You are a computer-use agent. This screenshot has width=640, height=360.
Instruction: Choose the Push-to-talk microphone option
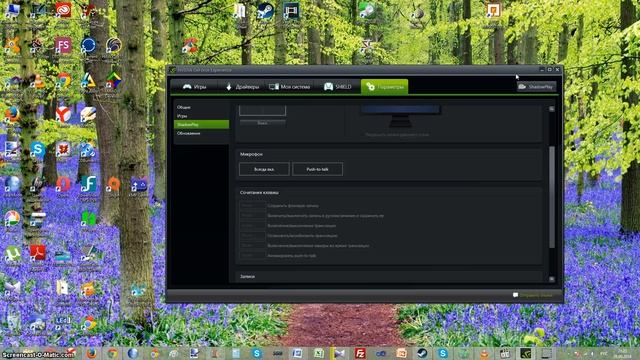pyautogui.click(x=318, y=169)
